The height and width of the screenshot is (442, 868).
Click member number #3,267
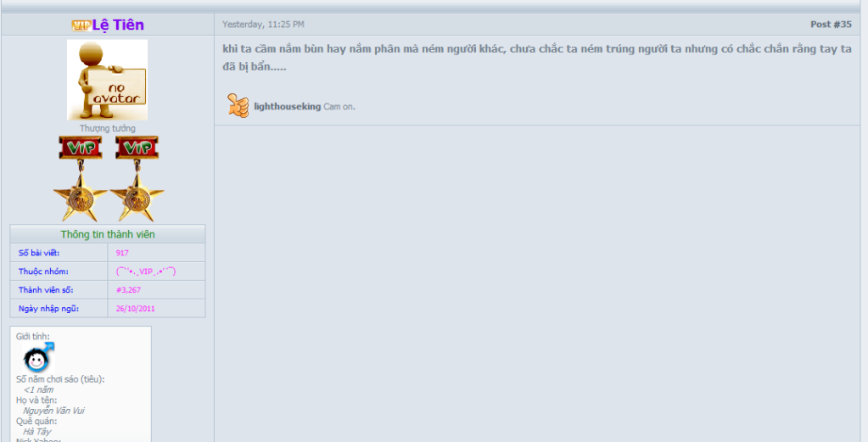[128, 290]
